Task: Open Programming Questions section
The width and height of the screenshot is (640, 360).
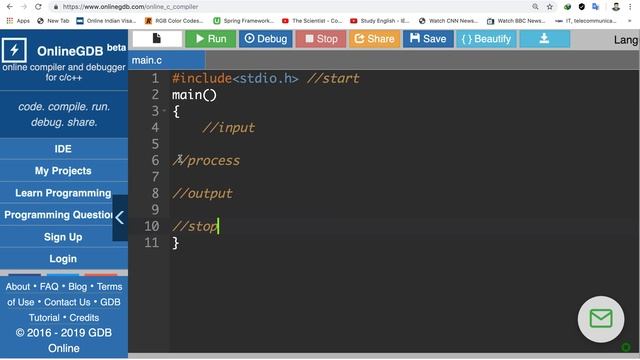Action: coord(57,215)
